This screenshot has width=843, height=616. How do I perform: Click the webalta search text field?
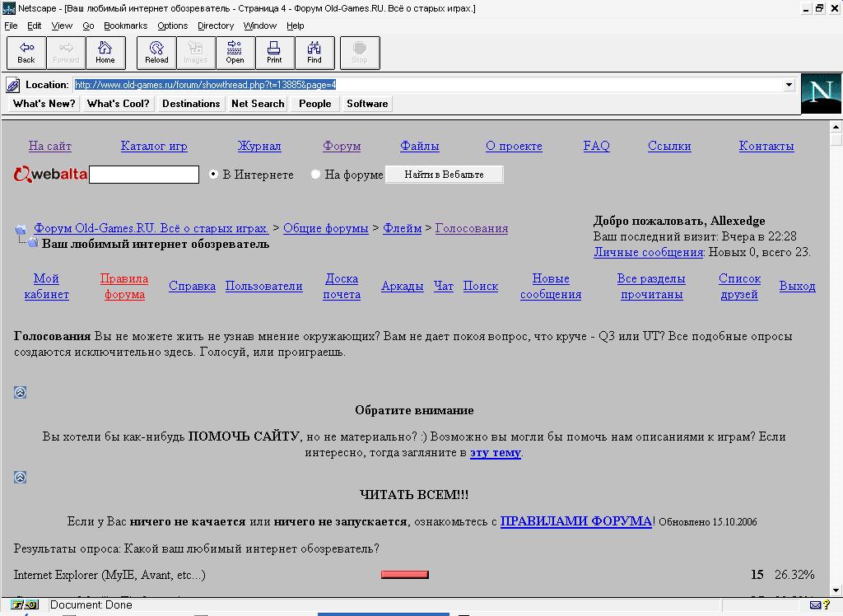[x=144, y=175]
